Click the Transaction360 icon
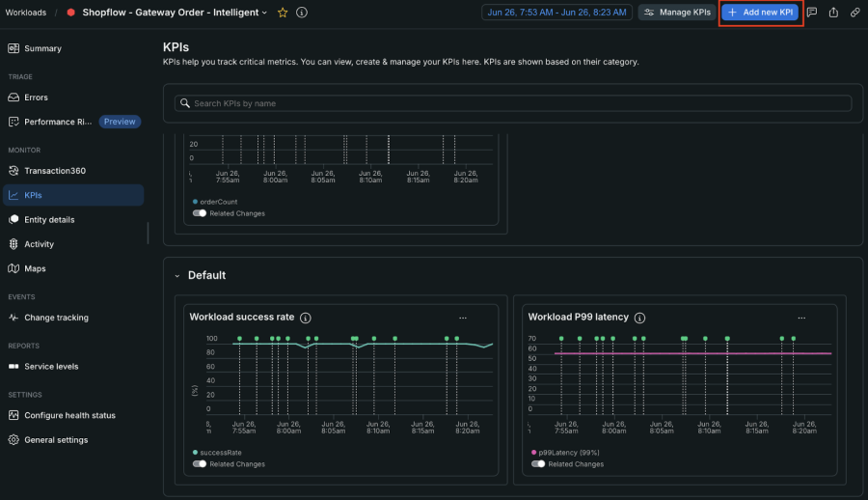868x500 pixels. coord(14,171)
